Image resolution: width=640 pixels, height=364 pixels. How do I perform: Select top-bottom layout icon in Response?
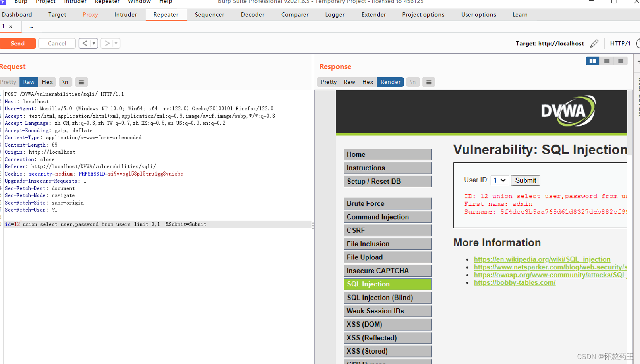pos(606,61)
